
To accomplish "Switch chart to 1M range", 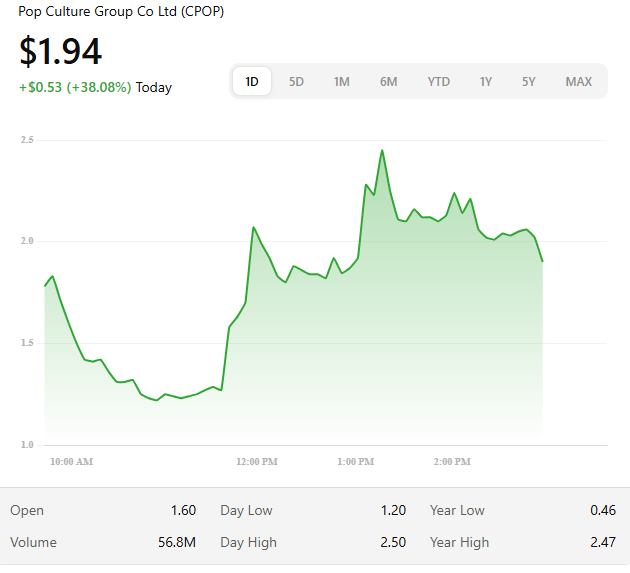I will (x=342, y=82).
